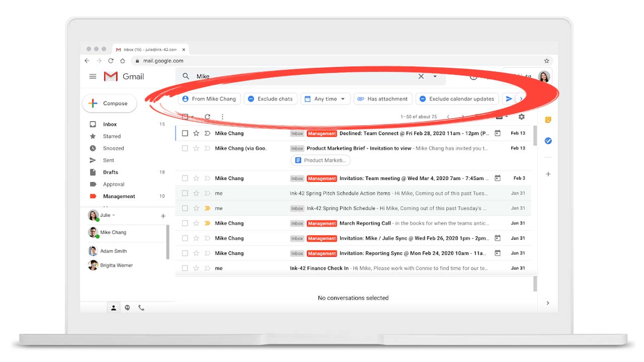This screenshot has width=644, height=362.
Task: Get add-ons with the side panel plus icon
Action: click(548, 174)
